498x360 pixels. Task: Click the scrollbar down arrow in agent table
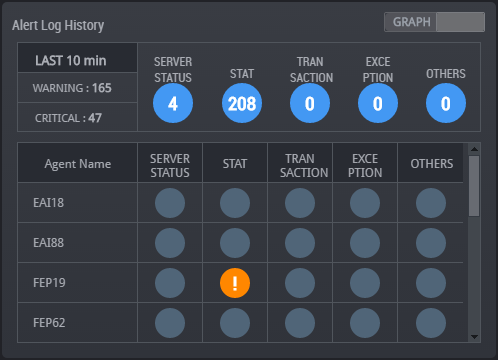[474, 337]
